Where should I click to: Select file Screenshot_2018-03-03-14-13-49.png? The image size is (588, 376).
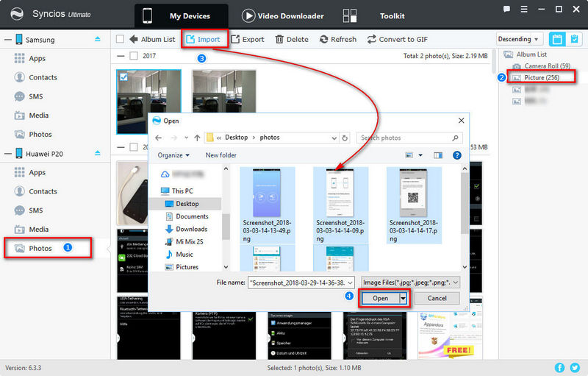pyautogui.click(x=267, y=205)
